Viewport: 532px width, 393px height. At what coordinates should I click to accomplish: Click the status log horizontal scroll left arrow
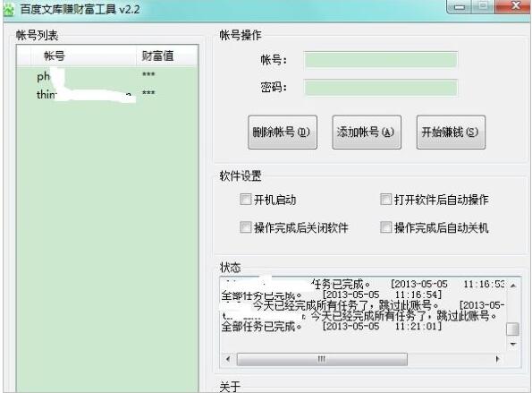(228, 359)
